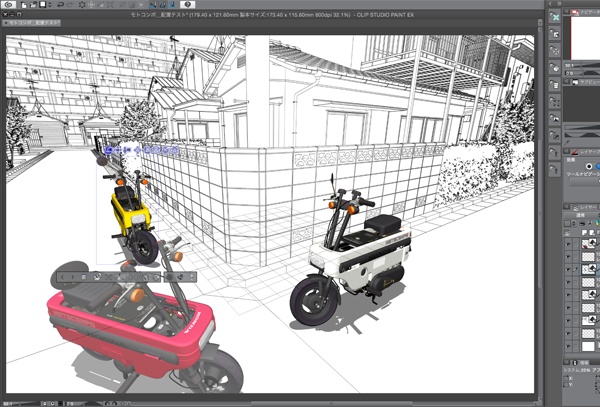This screenshot has height=407, width=600.
Task: Open a file with the folder icon
Action: click(x=33, y=5)
